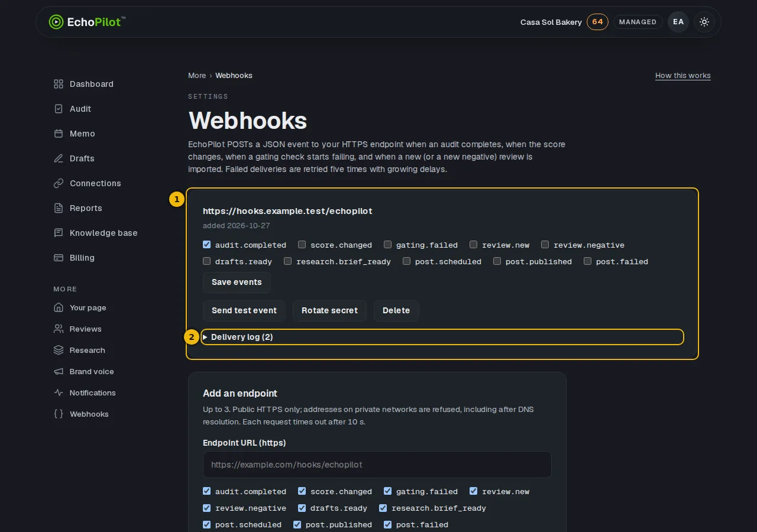Click the Drafts pencil icon

click(59, 158)
